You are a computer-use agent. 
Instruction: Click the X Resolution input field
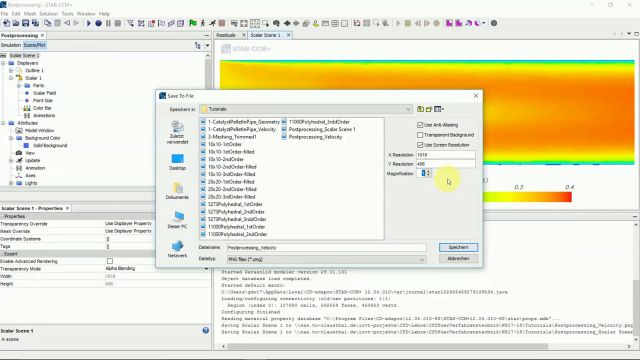coord(446,155)
